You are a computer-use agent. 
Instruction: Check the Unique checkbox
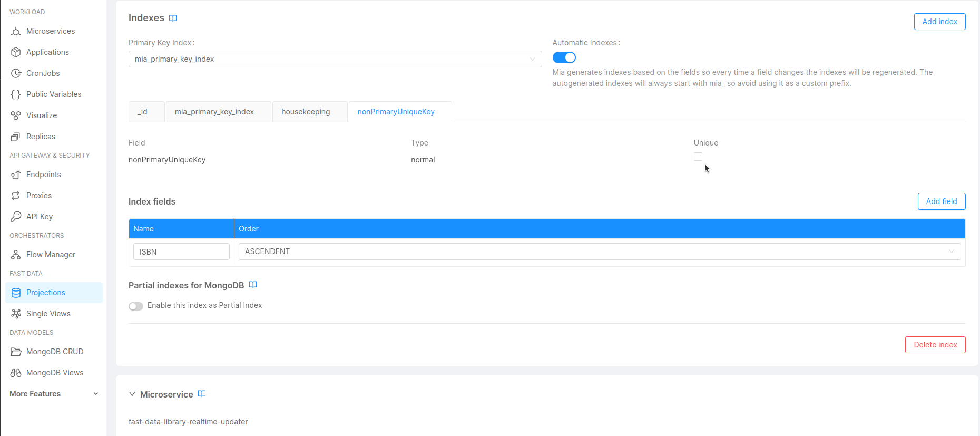click(698, 157)
